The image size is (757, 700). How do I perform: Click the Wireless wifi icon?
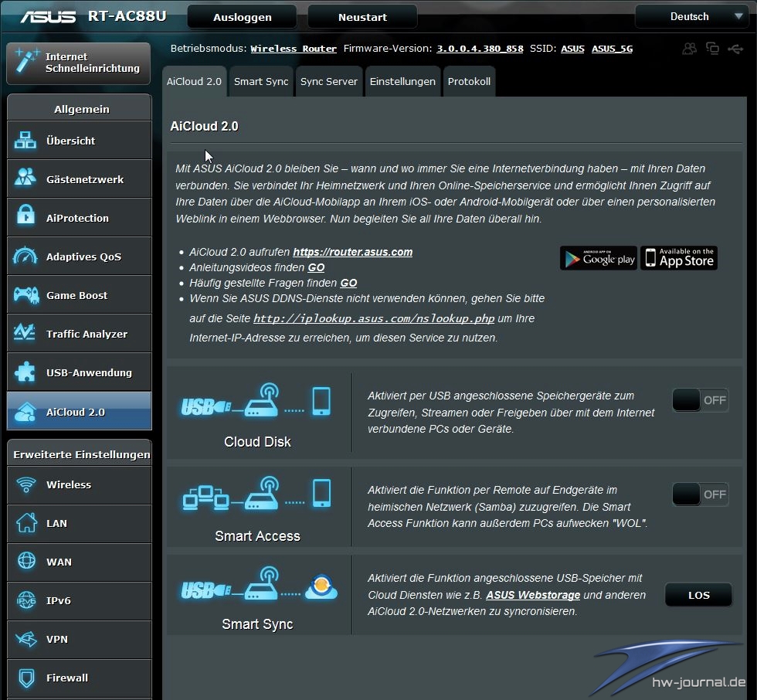[26, 484]
